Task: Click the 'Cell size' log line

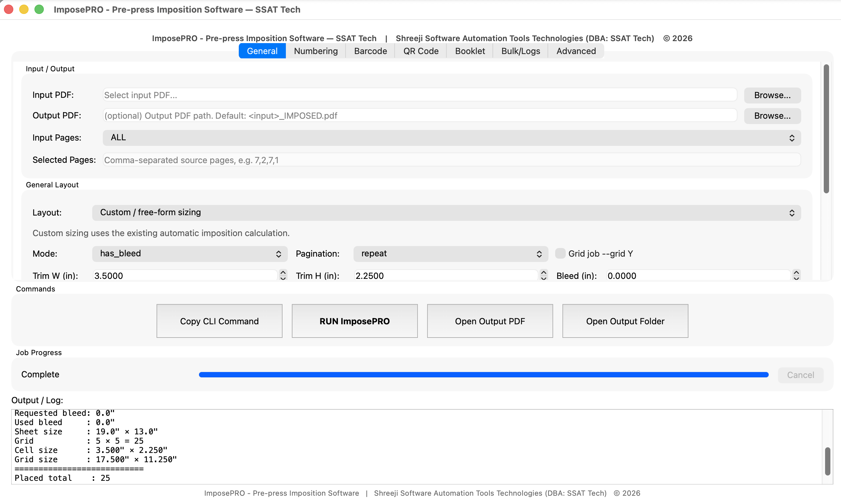Action: pyautogui.click(x=91, y=450)
